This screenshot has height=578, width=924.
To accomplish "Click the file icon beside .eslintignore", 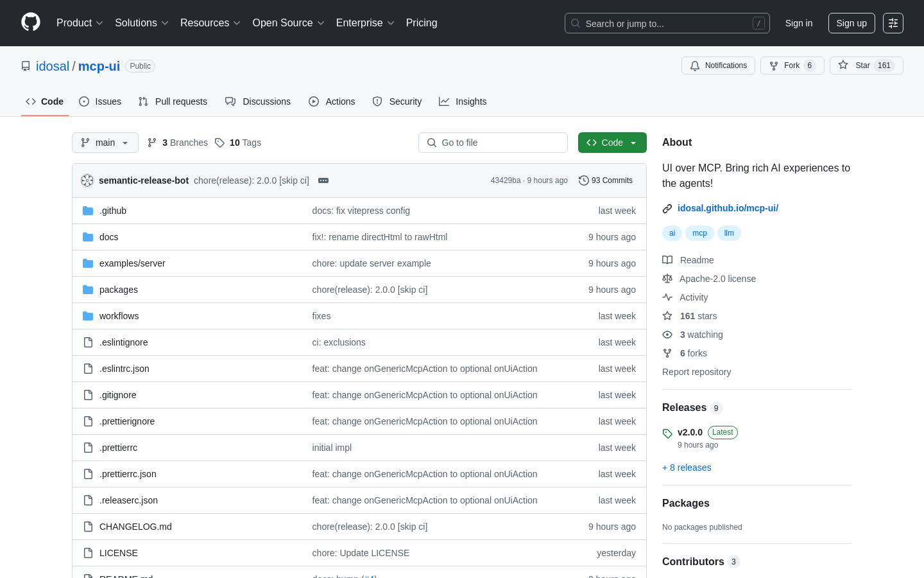I will (88, 342).
